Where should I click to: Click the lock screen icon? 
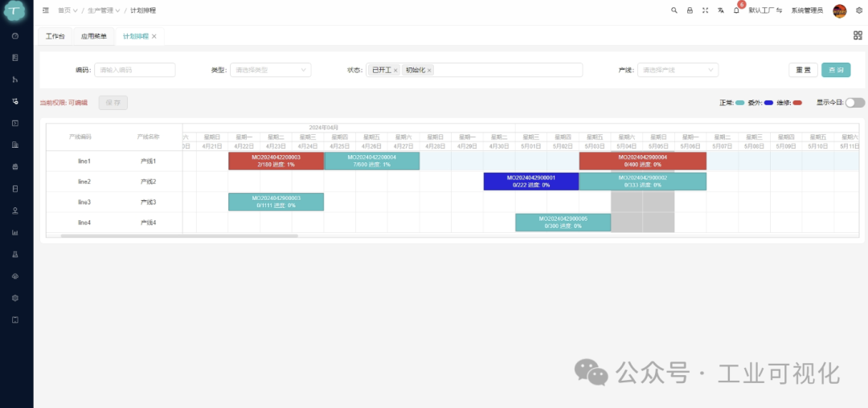point(690,10)
